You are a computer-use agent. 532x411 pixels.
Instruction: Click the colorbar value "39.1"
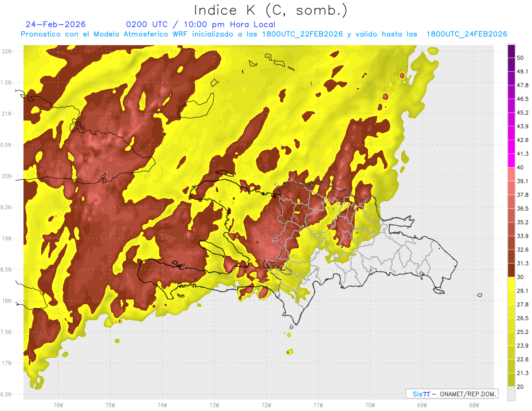click(523, 181)
